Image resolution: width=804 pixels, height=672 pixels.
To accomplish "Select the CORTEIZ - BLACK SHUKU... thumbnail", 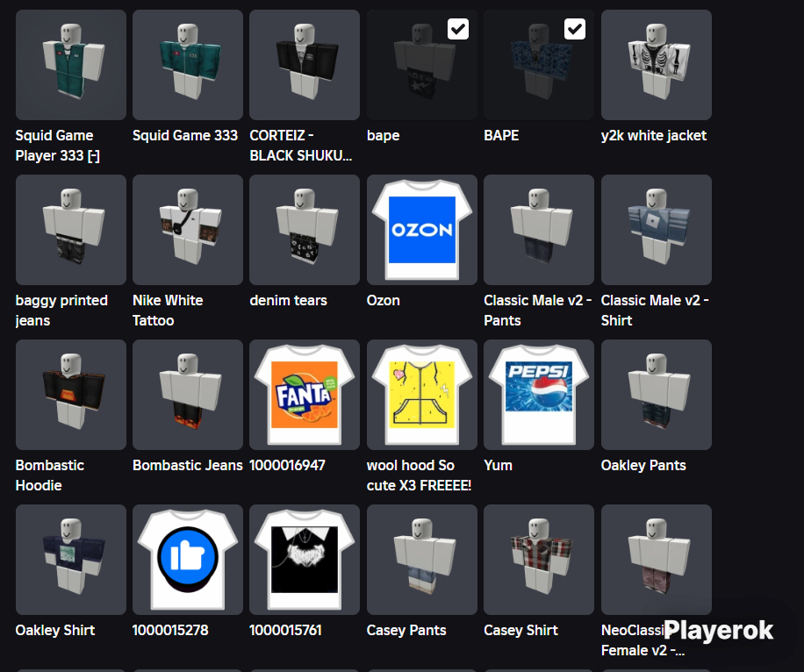I will pos(305,65).
